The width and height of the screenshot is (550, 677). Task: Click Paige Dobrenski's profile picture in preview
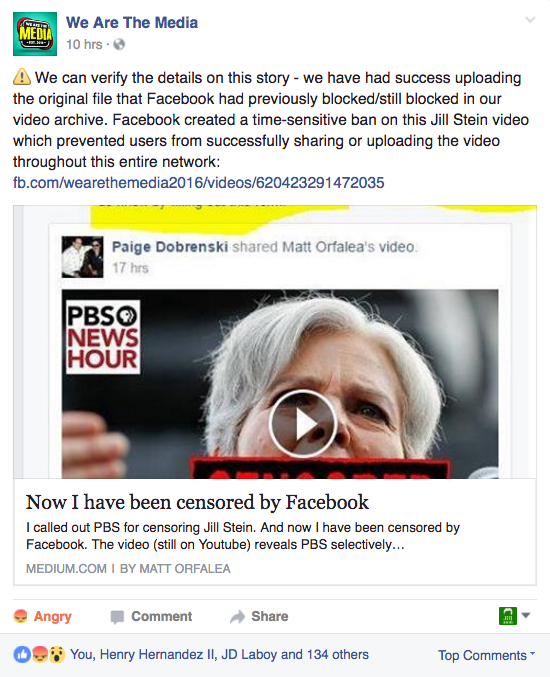pos(82,257)
